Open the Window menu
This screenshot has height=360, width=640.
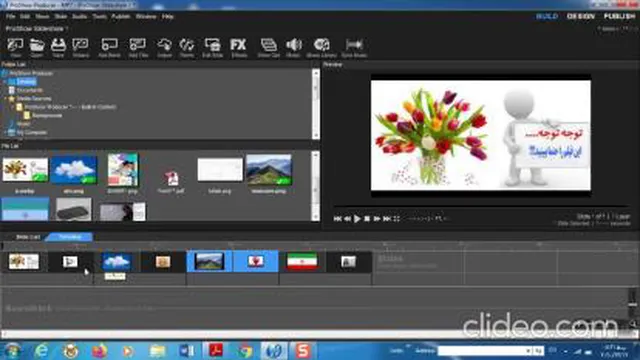click(x=146, y=17)
